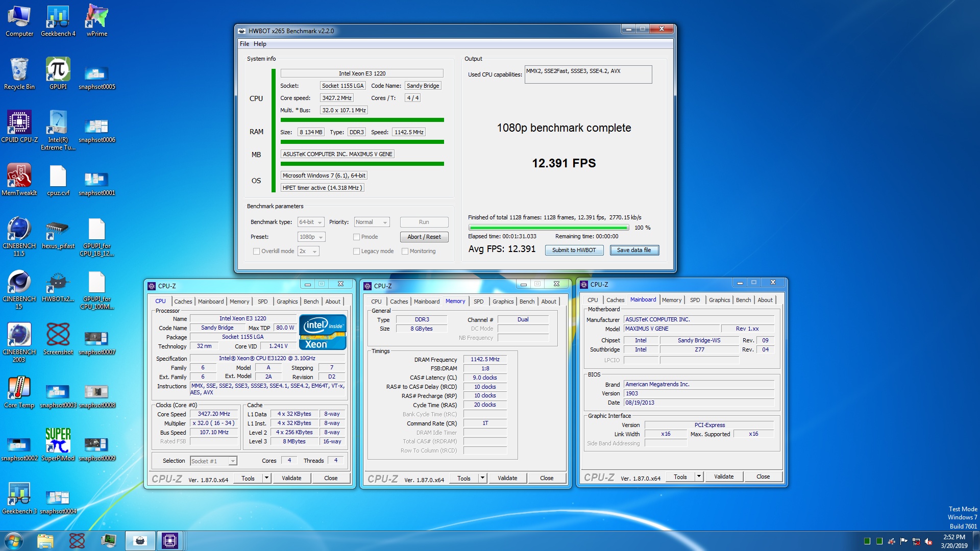
Task: Launch Core Temp from the desktop
Action: [19, 392]
